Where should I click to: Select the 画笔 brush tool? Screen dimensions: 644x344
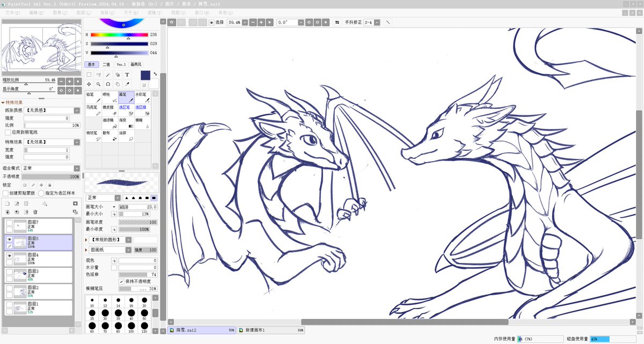coord(126,97)
